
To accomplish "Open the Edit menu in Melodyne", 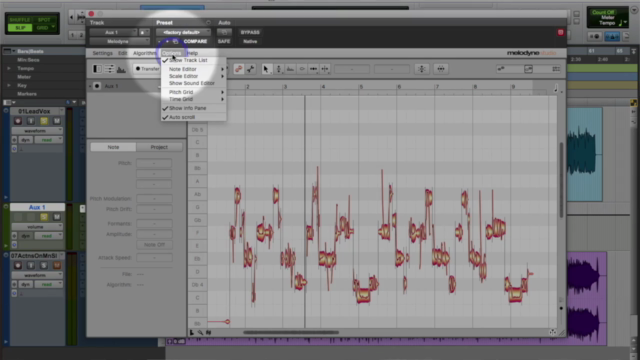I will (122, 53).
